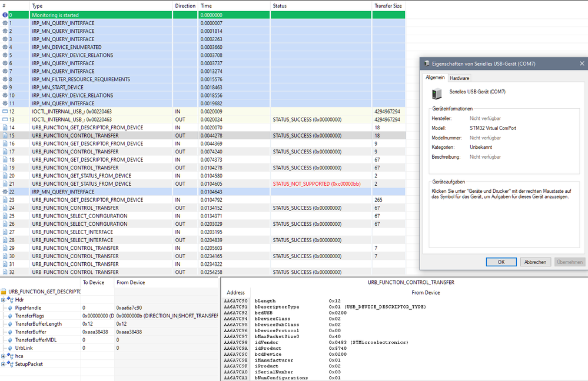The image size is (588, 381).
Task: Select row 20 URB_FUNCTION_GET_STATUS_FROM_DEVICE
Action: pos(202,176)
